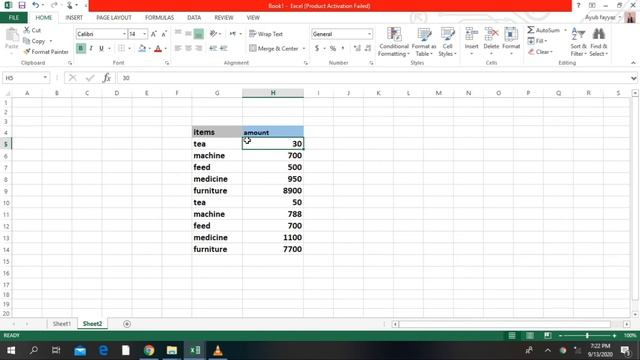640x360 pixels.
Task: Toggle Bold formatting
Action: (81, 48)
